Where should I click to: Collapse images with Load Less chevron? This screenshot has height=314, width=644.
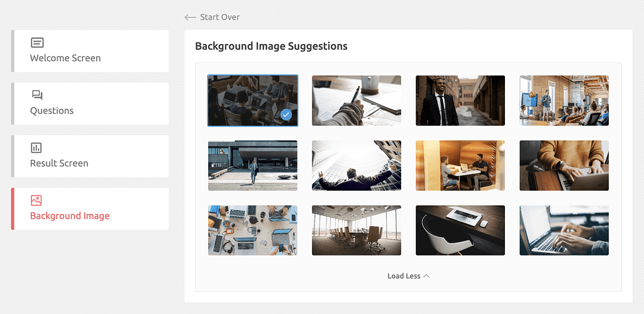(427, 276)
